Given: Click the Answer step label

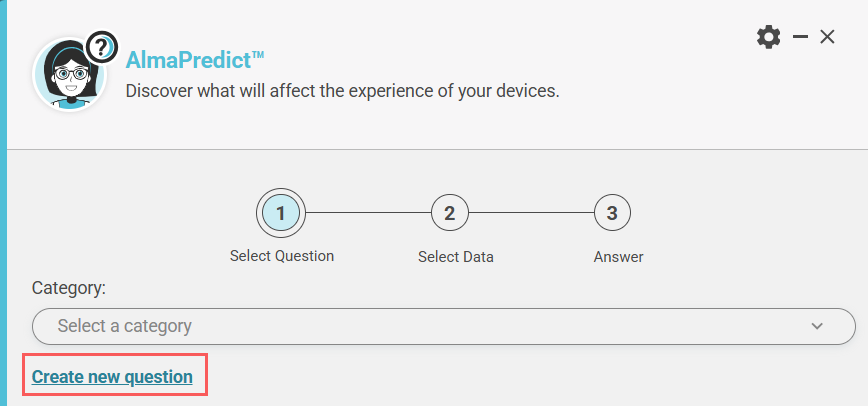Looking at the screenshot, I should coord(618,257).
